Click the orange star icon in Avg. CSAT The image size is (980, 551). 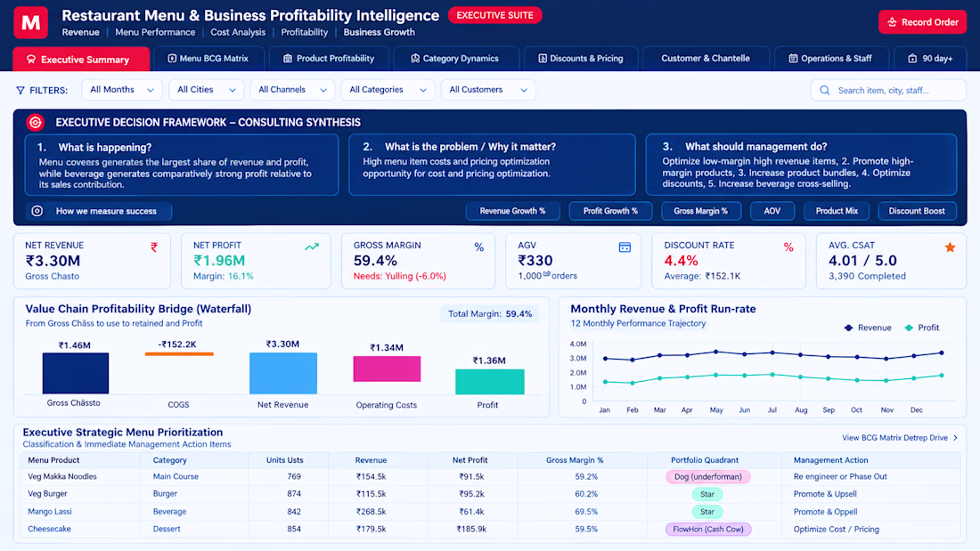point(950,247)
